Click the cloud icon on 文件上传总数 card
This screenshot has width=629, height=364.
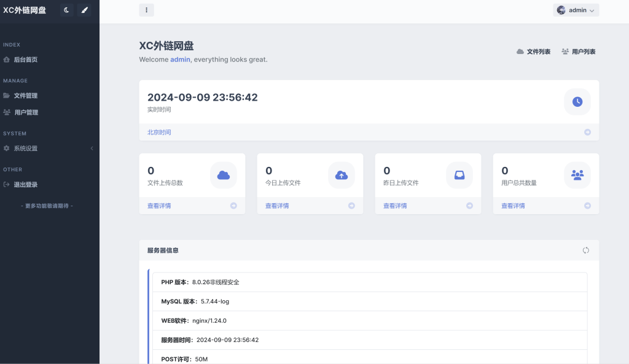(223, 175)
